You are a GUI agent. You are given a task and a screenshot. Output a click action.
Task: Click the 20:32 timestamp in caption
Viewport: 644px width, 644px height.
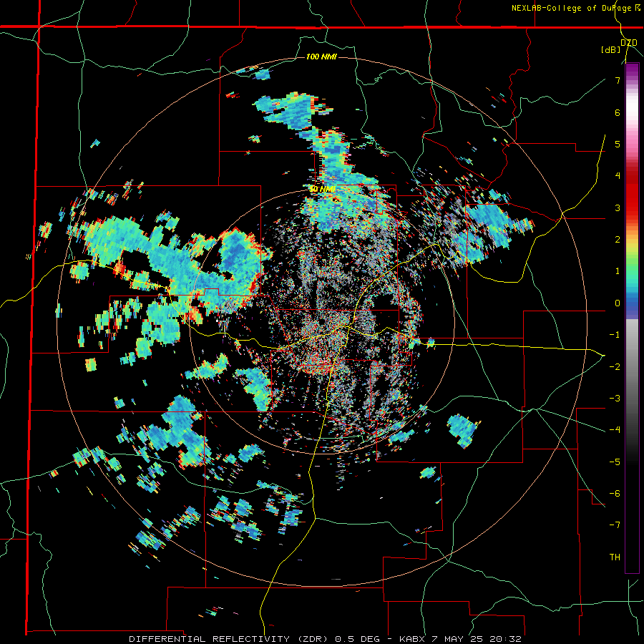pos(507,639)
